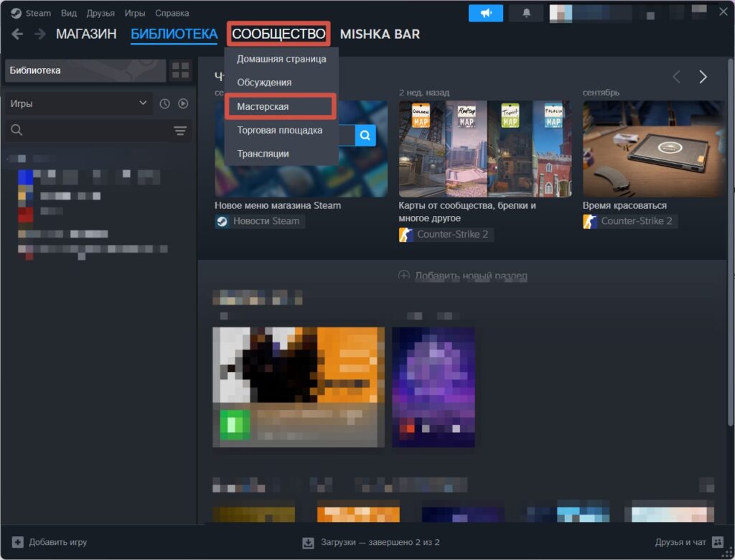Viewport: 735px width, 560px height.
Task: Open the Обсуждения menu entry
Action: tap(264, 83)
